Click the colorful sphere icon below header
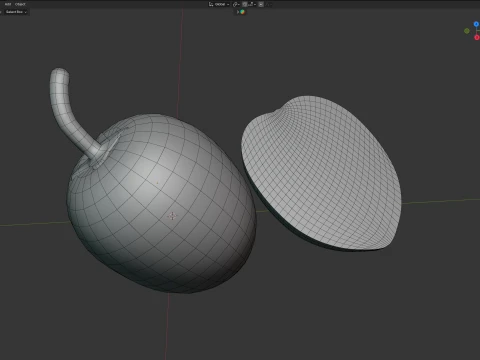Image resolution: width=480 pixels, height=360 pixels. tap(243, 12)
